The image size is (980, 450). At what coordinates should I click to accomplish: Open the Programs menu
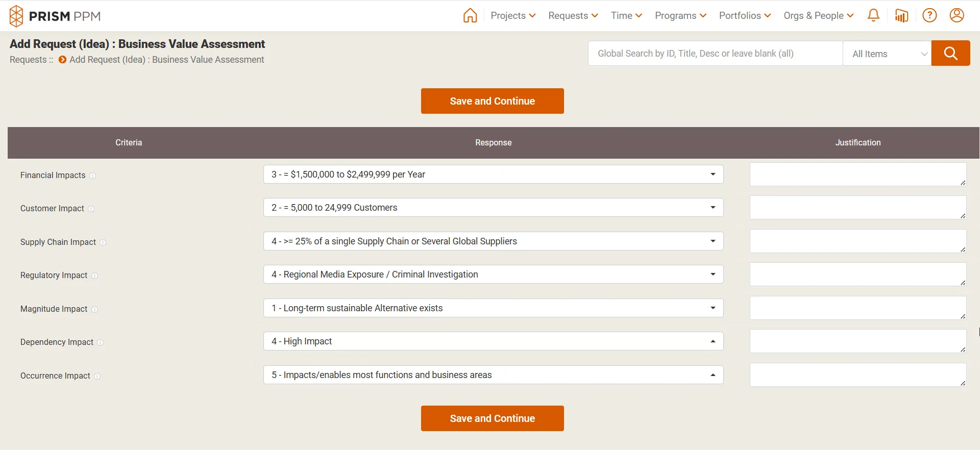(x=680, y=15)
